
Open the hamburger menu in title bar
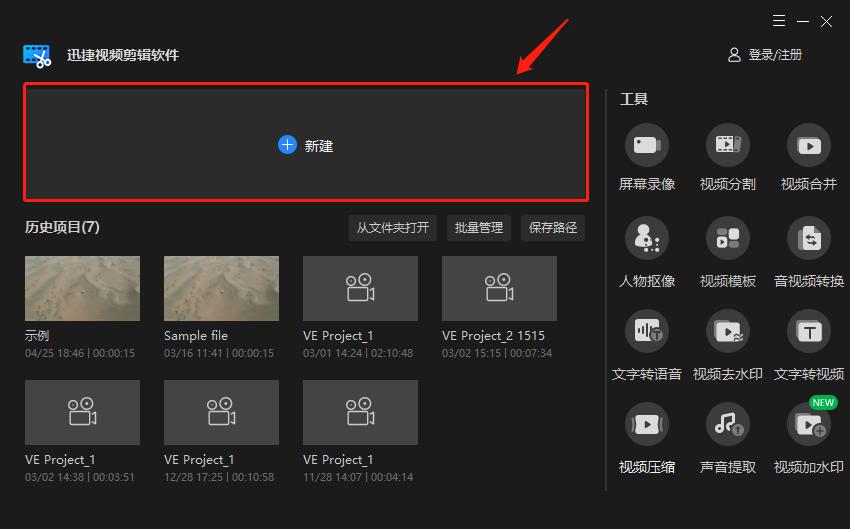point(779,21)
